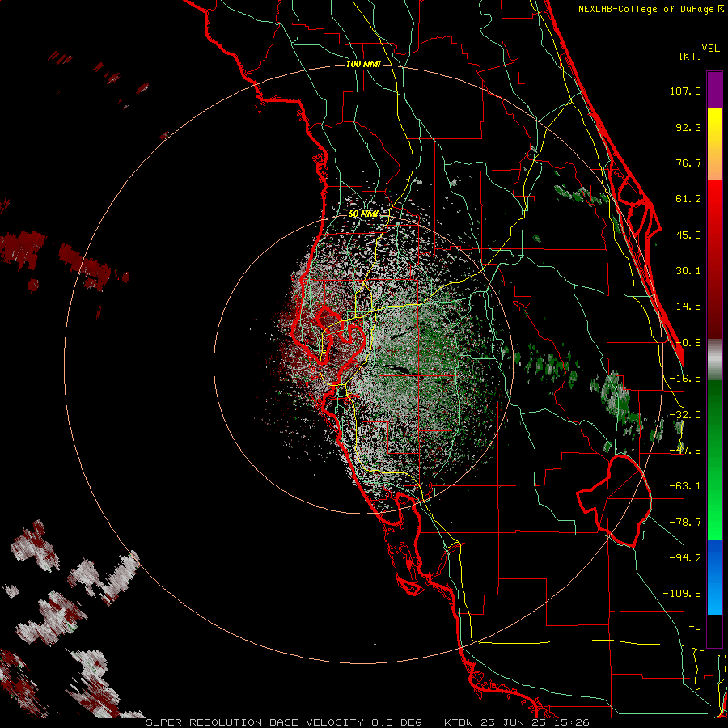This screenshot has height=728, width=728.
Task: Select the -16.5 legend value
Action: point(685,379)
